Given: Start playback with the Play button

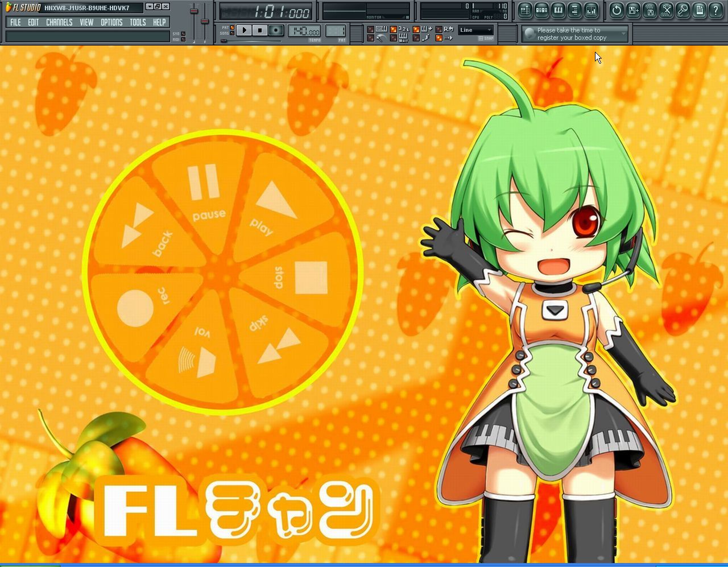Looking at the screenshot, I should coord(244,30).
